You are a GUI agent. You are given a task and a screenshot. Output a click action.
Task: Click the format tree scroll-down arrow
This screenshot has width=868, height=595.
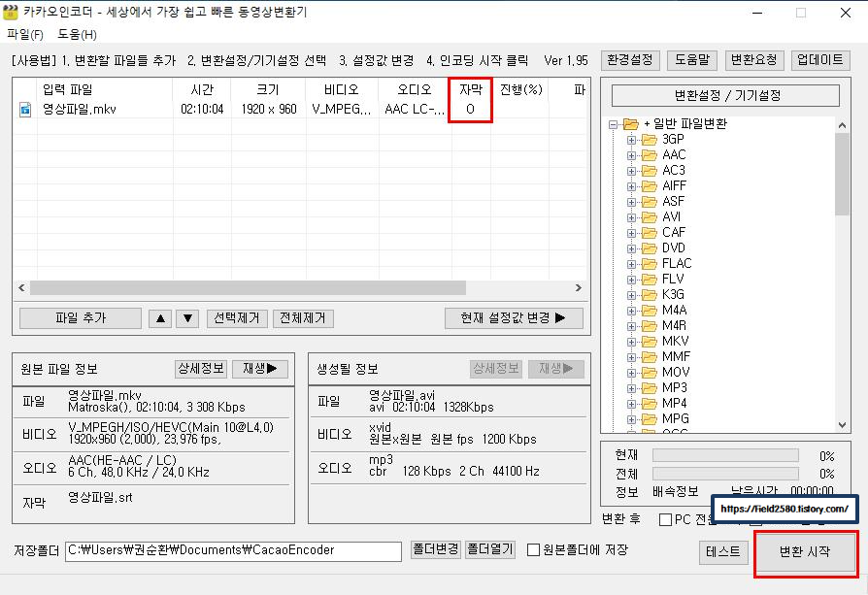tap(842, 425)
